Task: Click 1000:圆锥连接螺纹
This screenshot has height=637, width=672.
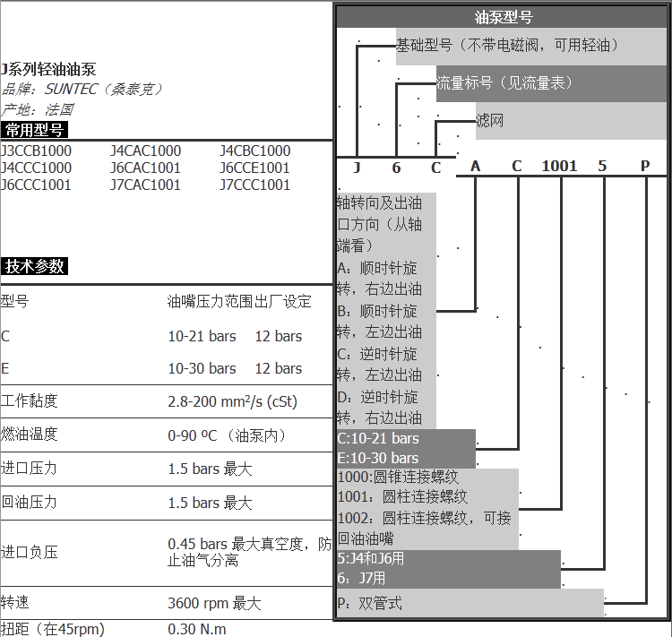Action: click(398, 478)
